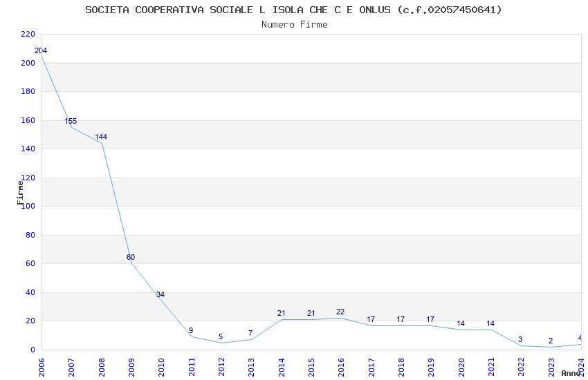Click the y-axis value 180

click(x=28, y=91)
